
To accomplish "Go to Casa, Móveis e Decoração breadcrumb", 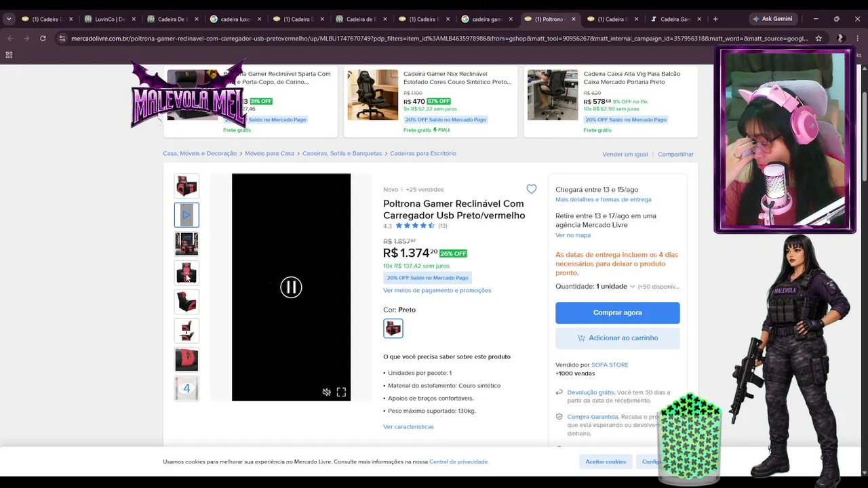I will click(x=200, y=154).
